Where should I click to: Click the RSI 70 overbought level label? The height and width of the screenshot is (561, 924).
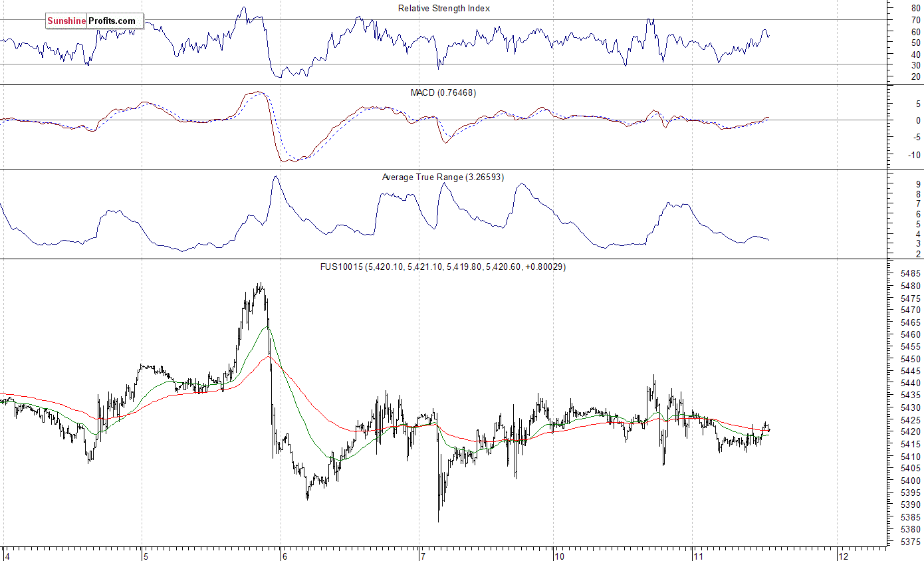916,20
